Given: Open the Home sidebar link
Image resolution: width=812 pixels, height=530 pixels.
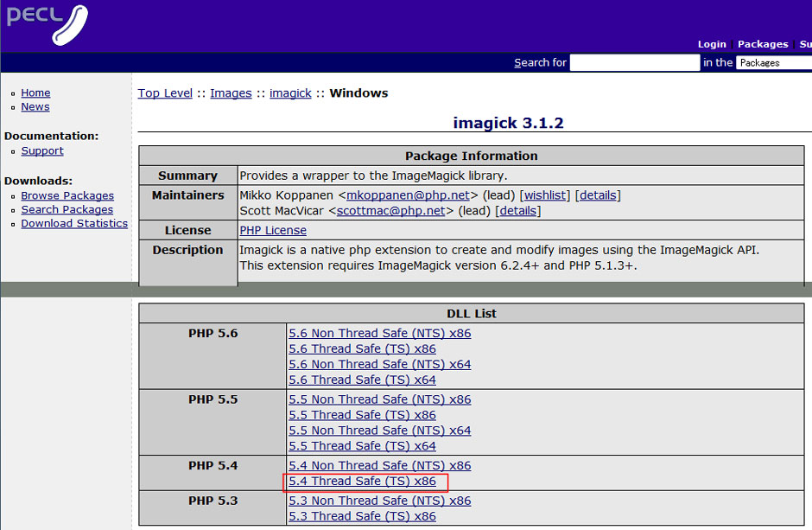Looking at the screenshot, I should [x=35, y=93].
